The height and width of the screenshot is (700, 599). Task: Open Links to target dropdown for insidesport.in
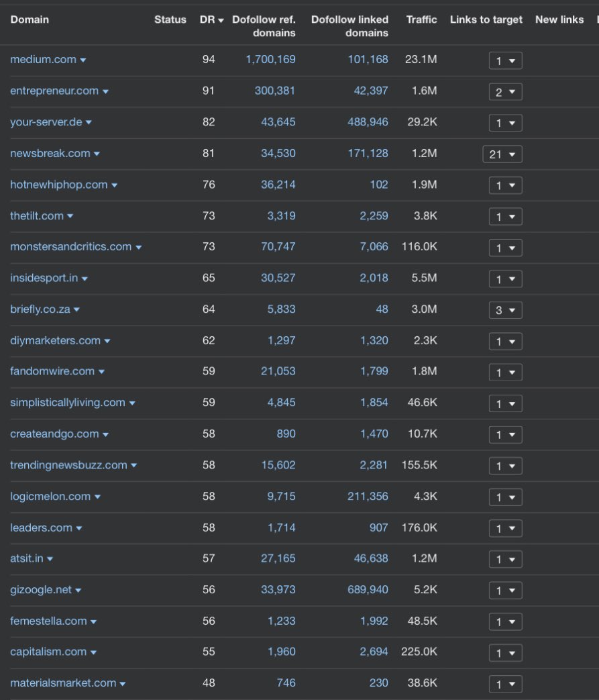pyautogui.click(x=506, y=279)
